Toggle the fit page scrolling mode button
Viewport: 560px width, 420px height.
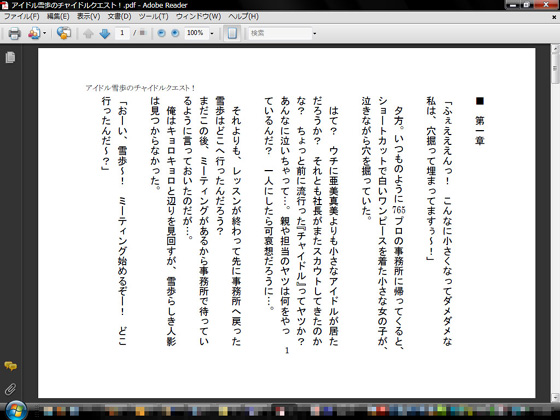click(232, 33)
